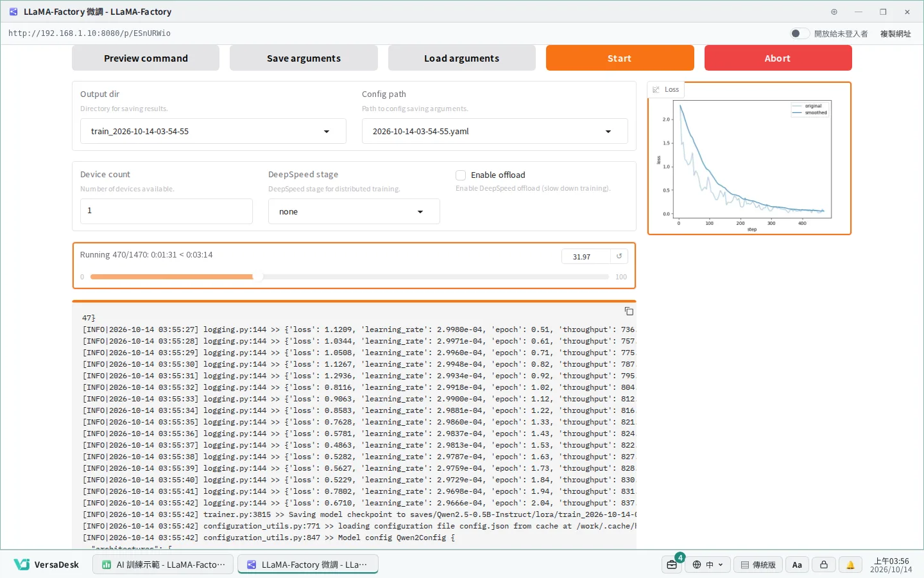Switch to the AI 訓練示範 taskbar window
This screenshot has width=924, height=578.
coord(164,565)
